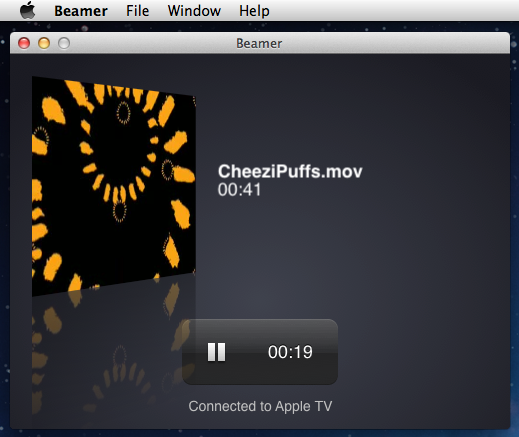Screen dimensions: 519x437
Task: Click empty menu bar space right of Help
Action: tap(393, 11)
